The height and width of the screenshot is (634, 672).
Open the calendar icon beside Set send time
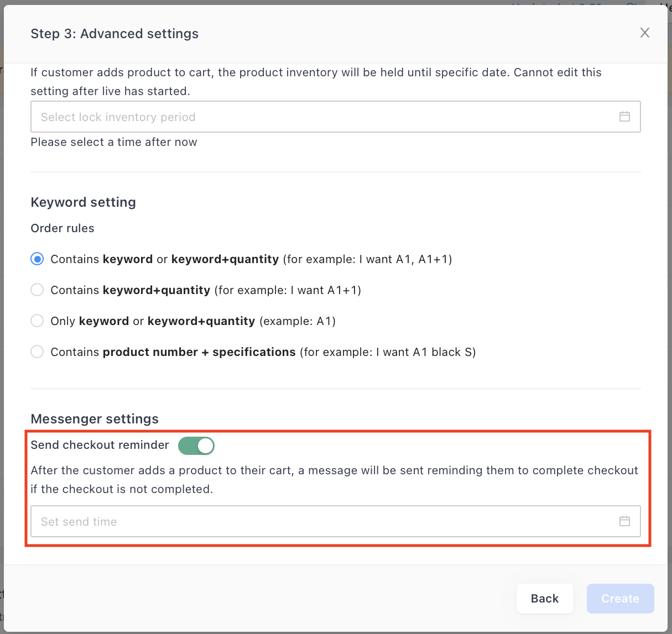pyautogui.click(x=625, y=521)
